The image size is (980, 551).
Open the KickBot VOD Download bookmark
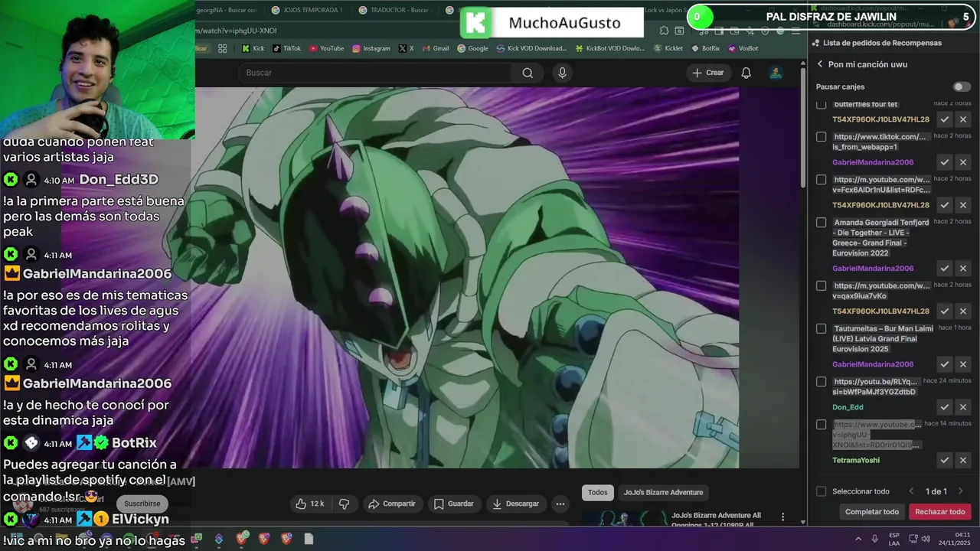click(x=609, y=48)
